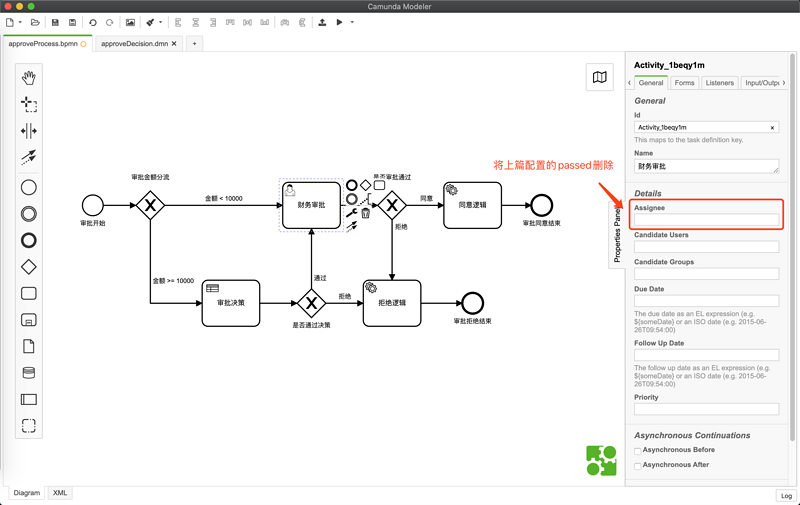Click the deploy upload icon

(x=322, y=22)
